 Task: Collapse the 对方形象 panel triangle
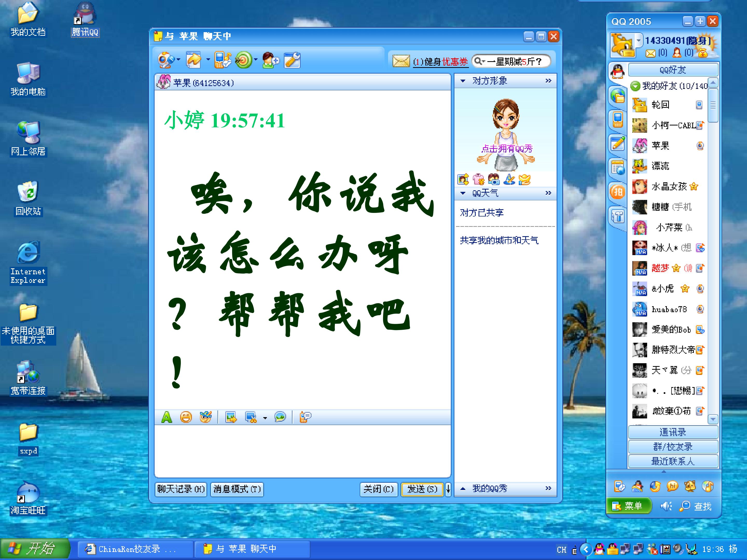tap(463, 81)
